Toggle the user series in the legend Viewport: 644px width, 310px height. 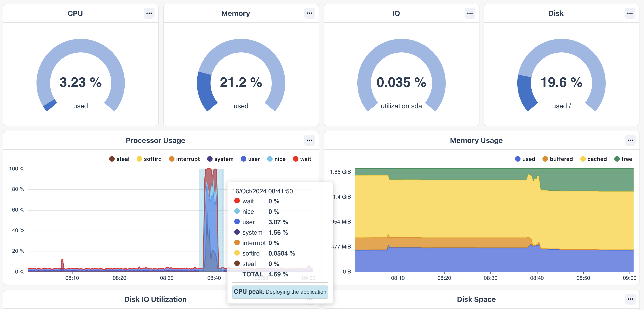click(x=250, y=159)
